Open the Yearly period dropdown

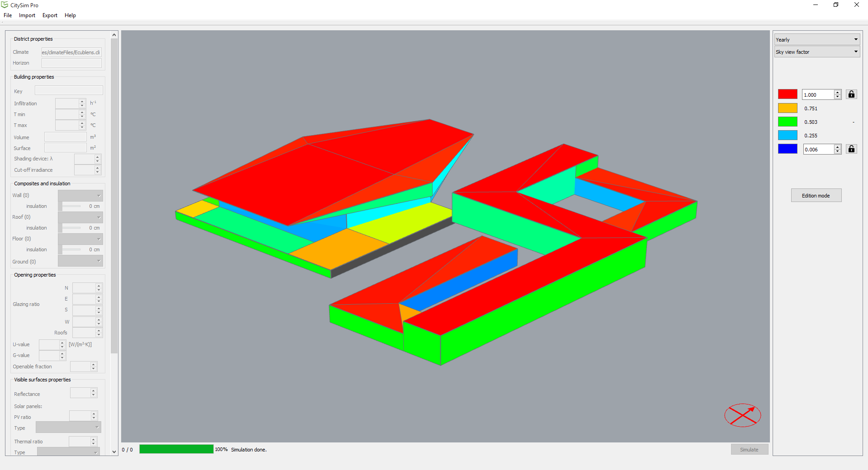816,39
